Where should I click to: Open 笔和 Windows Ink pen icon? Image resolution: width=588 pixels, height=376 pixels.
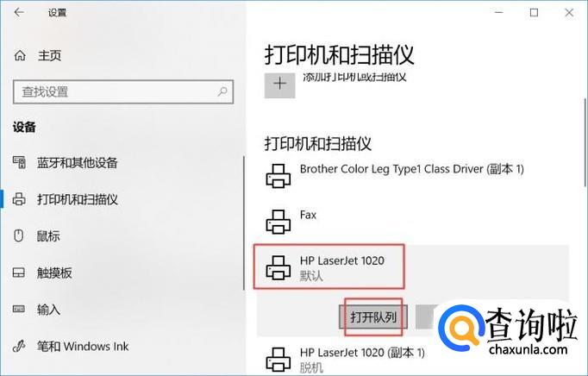(x=19, y=346)
